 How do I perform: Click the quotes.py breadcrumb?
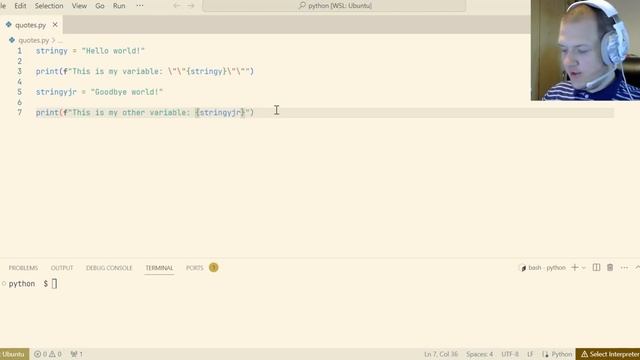tap(33, 40)
